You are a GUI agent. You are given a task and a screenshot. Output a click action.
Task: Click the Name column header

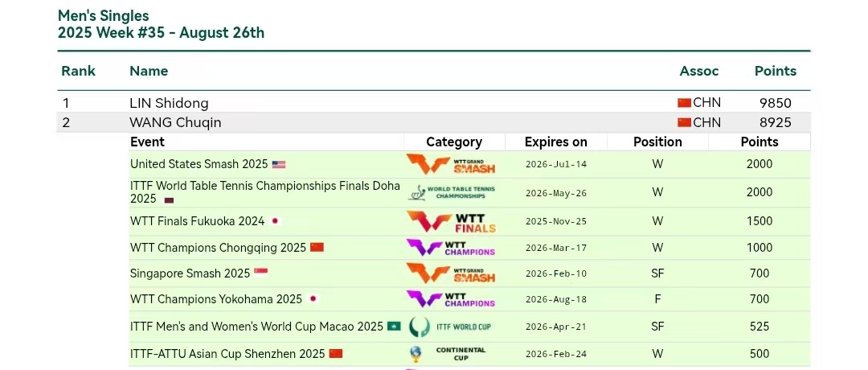(149, 71)
